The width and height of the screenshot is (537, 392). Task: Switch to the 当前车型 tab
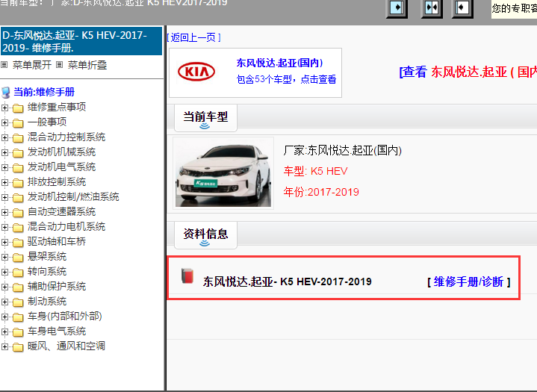click(x=205, y=118)
